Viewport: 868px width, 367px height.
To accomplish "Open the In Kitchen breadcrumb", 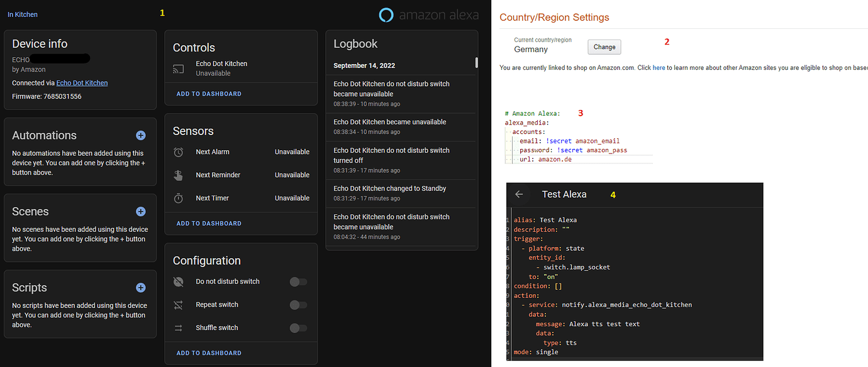I will point(22,14).
